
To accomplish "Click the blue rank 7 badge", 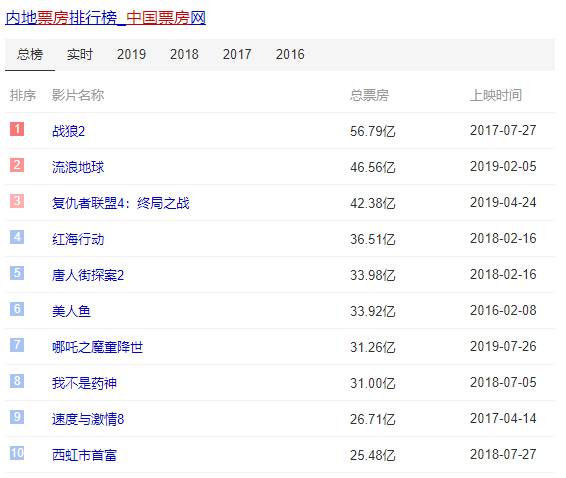I will (x=17, y=345).
